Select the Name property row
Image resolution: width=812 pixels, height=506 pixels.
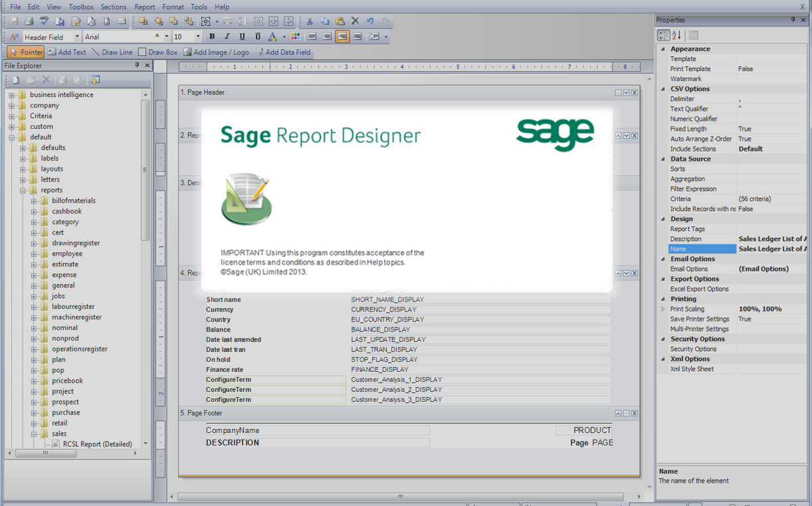[738, 249]
